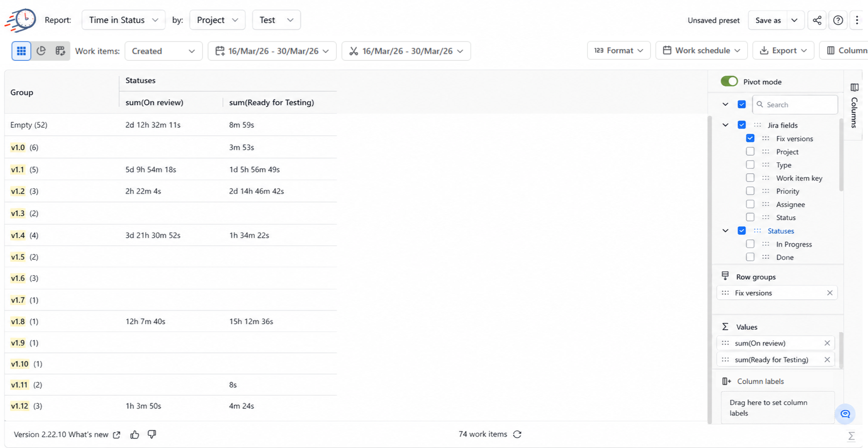Toggle the vertical Columns side tab

pos(854,106)
